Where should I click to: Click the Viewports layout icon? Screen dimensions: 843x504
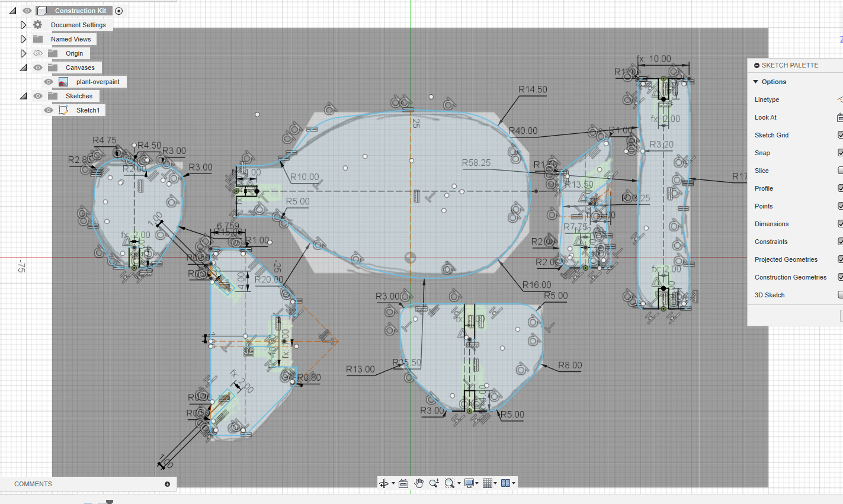coord(505,483)
